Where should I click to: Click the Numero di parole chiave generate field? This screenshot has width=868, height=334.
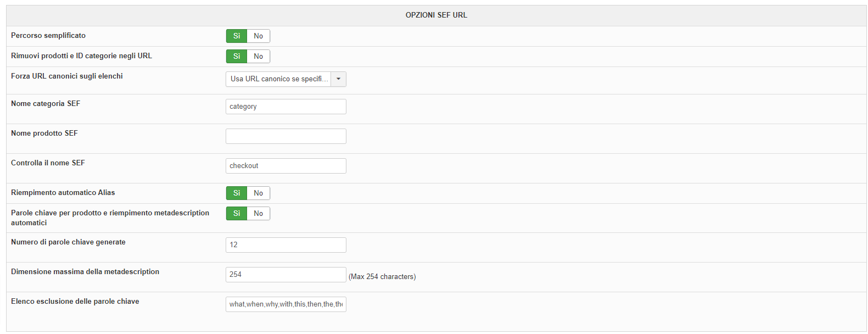[x=285, y=245]
